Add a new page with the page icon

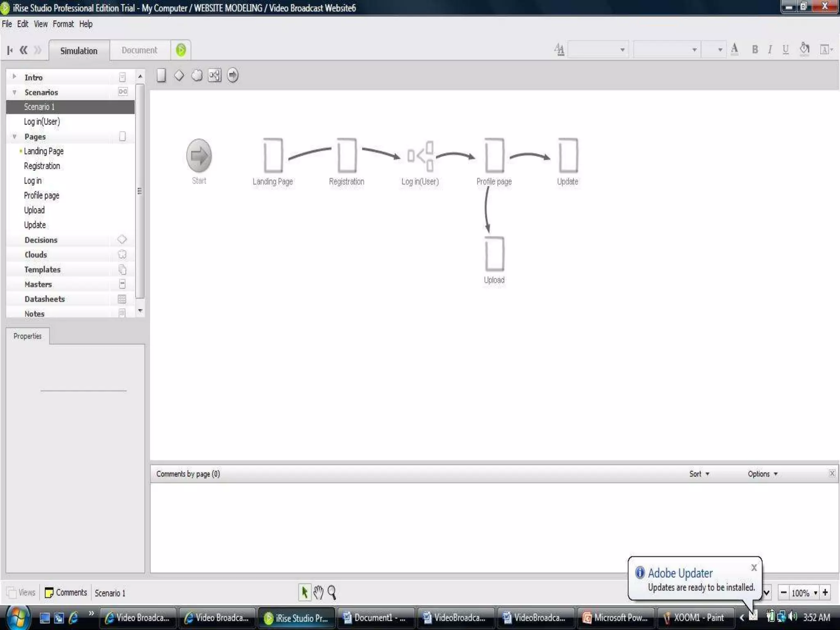point(161,75)
